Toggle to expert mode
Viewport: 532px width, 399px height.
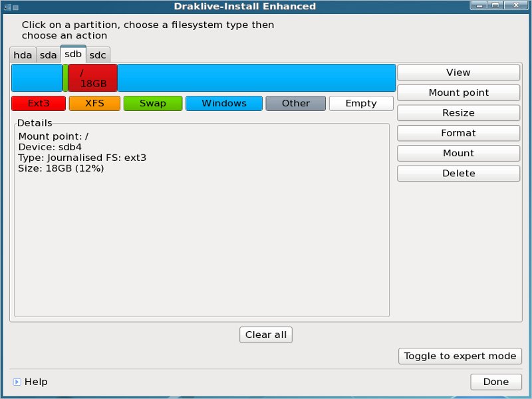[460, 356]
